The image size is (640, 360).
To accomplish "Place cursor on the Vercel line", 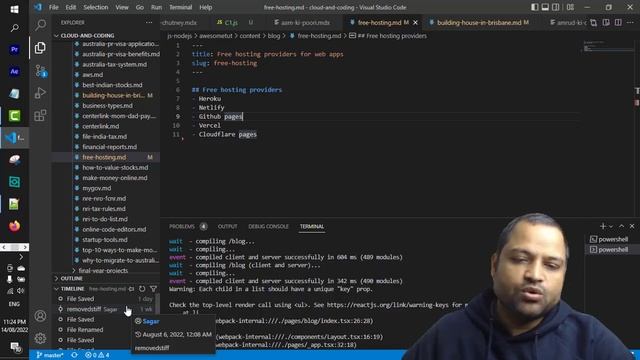I will click(209, 125).
